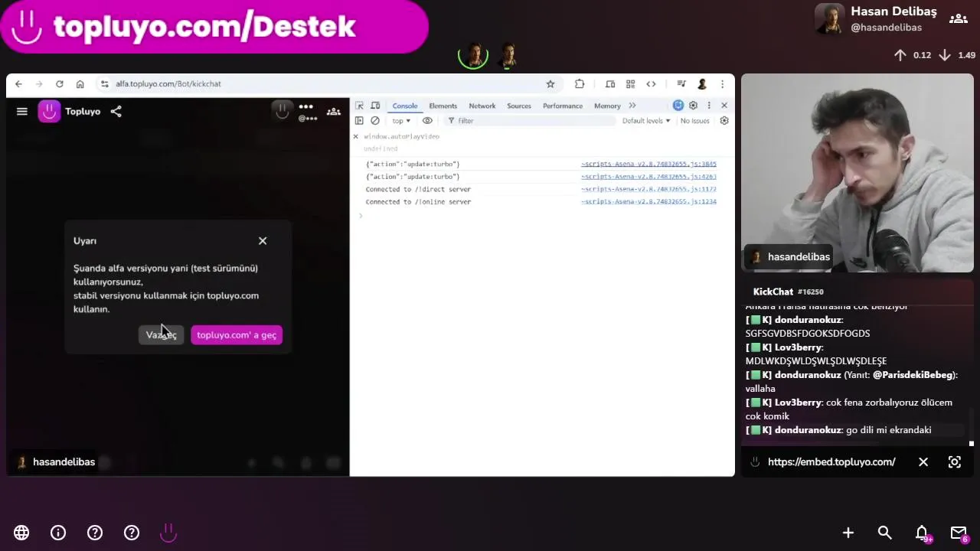Click the No issues indicator
980x551 pixels.
point(695,121)
